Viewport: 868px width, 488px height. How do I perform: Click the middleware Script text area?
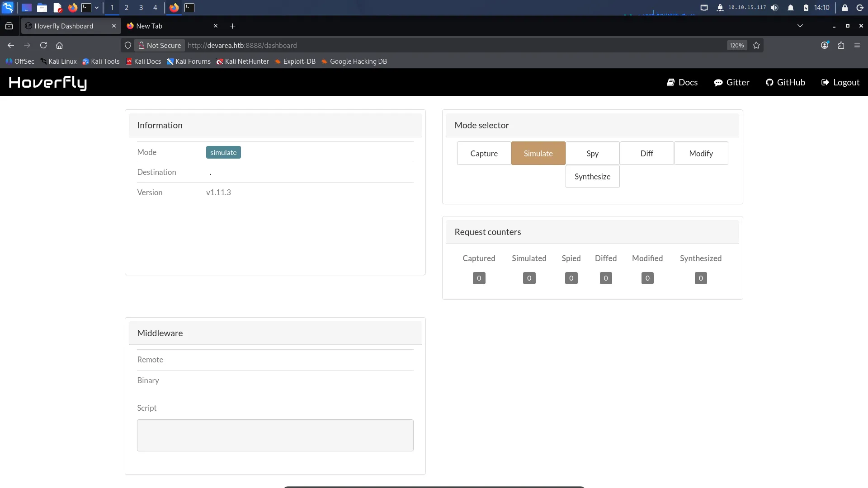coord(275,435)
